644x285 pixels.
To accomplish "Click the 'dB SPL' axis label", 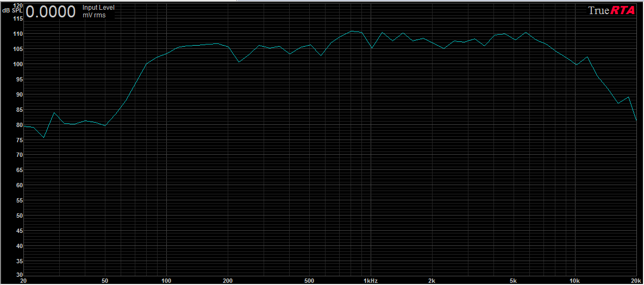I will pyautogui.click(x=12, y=10).
